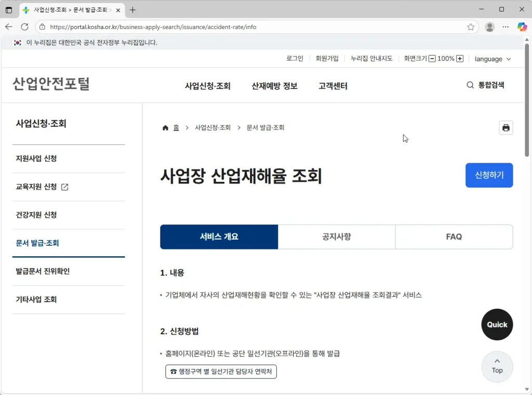This screenshot has height=395, width=532.
Task: Print the page using the printer icon
Action: [x=506, y=127]
